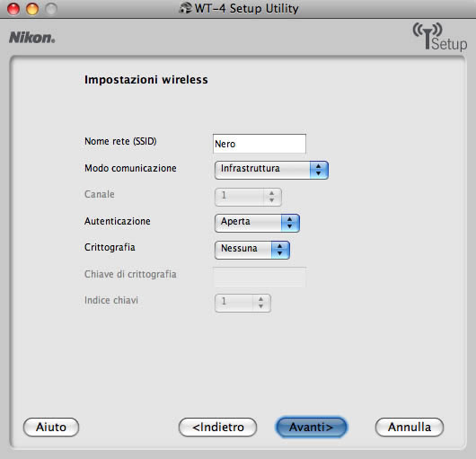
Task: Click the Impostazioni wireless heading
Action: [146, 80]
